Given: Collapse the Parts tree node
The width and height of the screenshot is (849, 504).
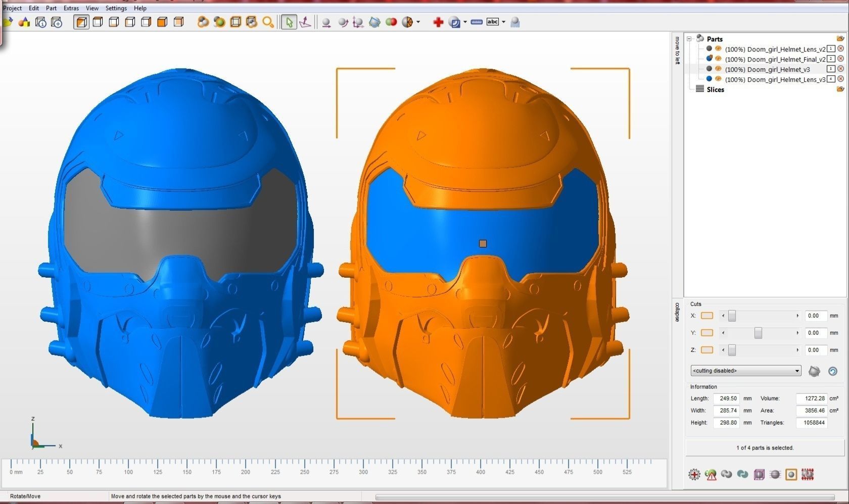Looking at the screenshot, I should coord(689,39).
